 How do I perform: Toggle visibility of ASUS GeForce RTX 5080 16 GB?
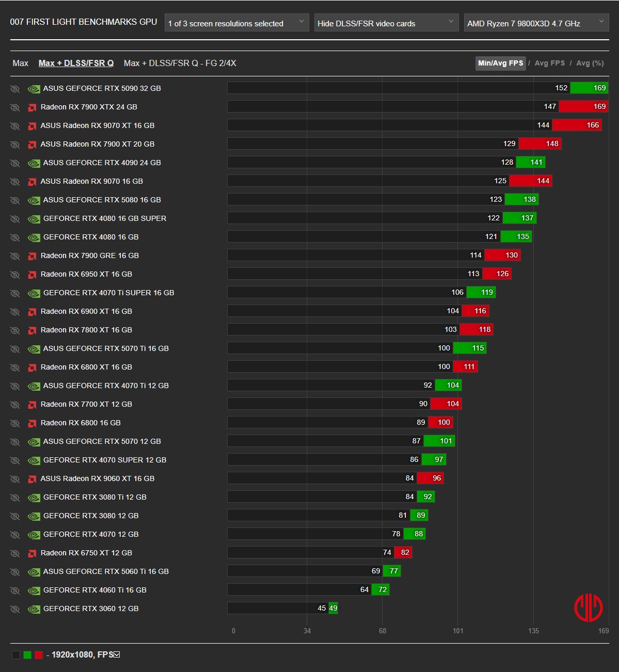[x=15, y=200]
